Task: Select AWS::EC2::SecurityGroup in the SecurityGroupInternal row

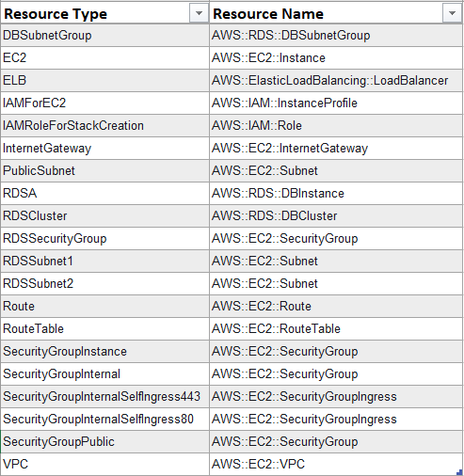Action: (336, 374)
